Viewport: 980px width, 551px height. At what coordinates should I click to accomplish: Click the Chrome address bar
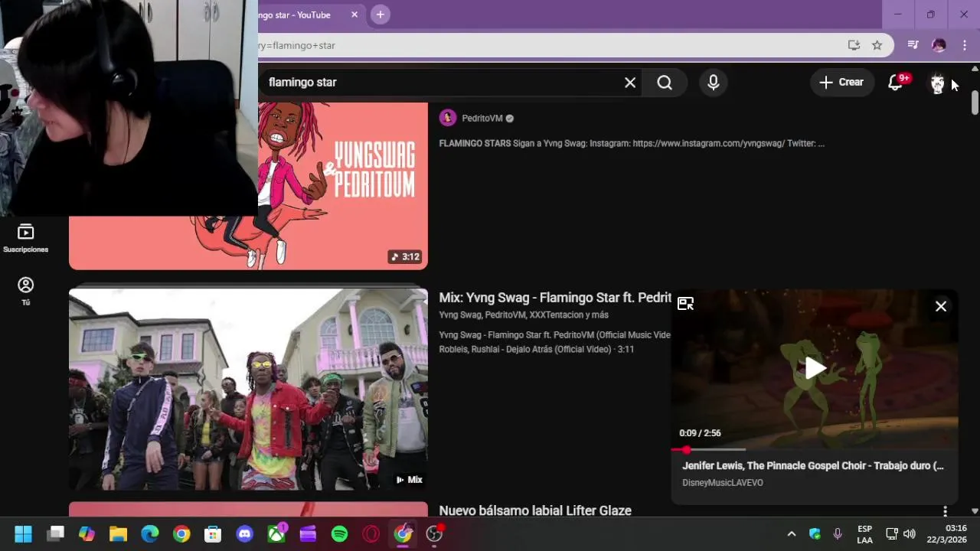551,45
